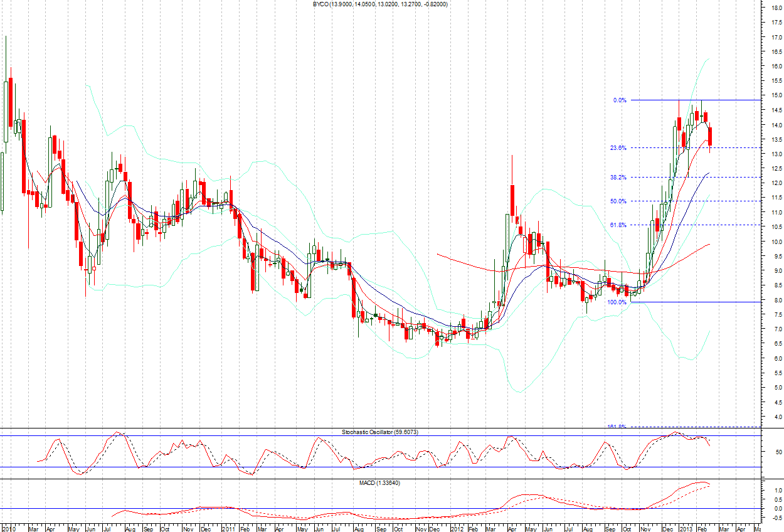Click the 2012 year label on date axis
Image resolution: width=784 pixels, height=532 pixels.
tap(457, 529)
